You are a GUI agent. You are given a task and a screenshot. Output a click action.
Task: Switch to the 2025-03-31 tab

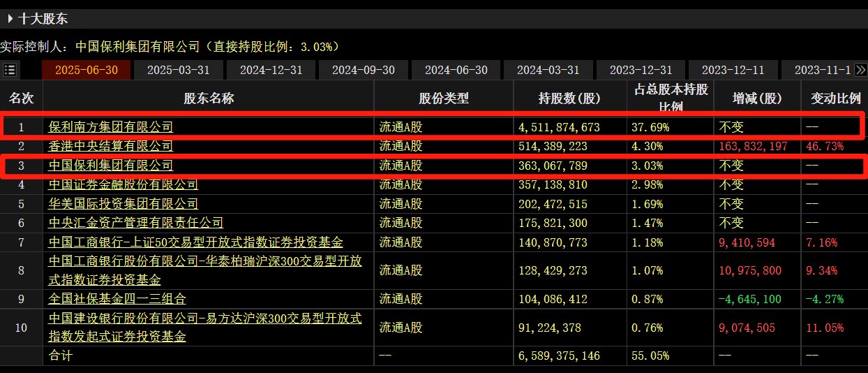[179, 70]
